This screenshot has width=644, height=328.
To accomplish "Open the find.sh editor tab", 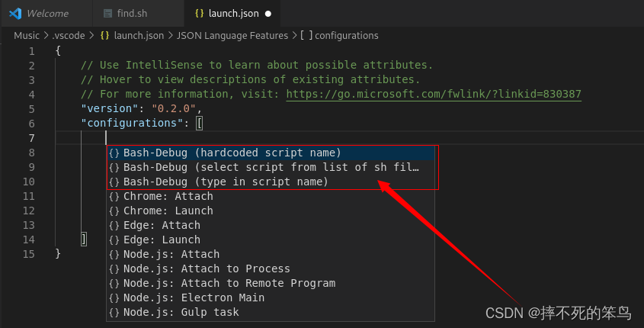I will click(x=139, y=14).
